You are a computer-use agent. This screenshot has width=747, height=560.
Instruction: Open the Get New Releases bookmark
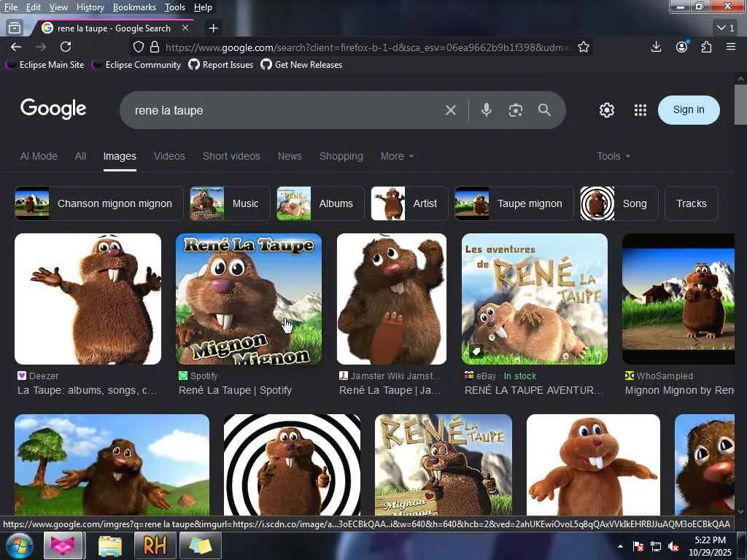pos(301,65)
